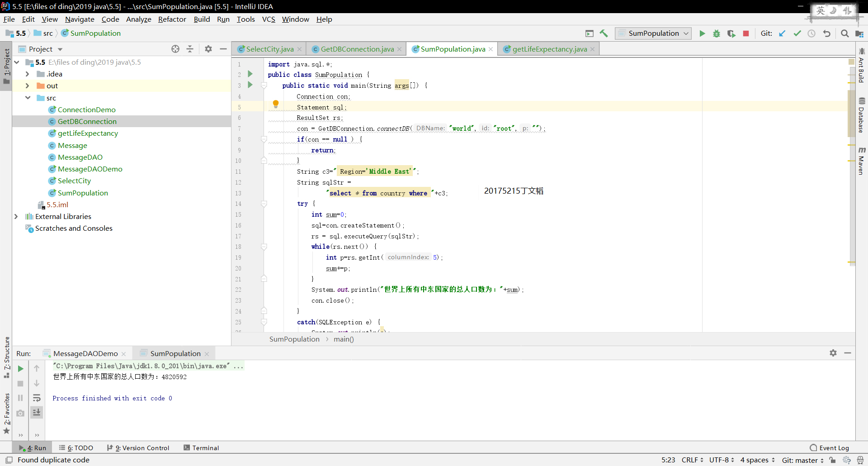Close the SumPopulation.java editor tab
The height and width of the screenshot is (466, 868).
click(491, 49)
